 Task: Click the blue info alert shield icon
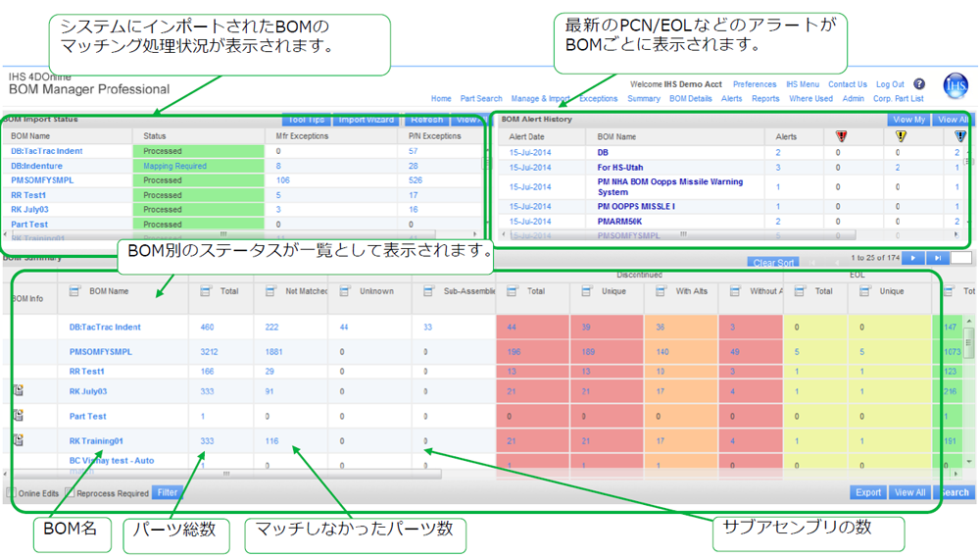pyautogui.click(x=960, y=135)
